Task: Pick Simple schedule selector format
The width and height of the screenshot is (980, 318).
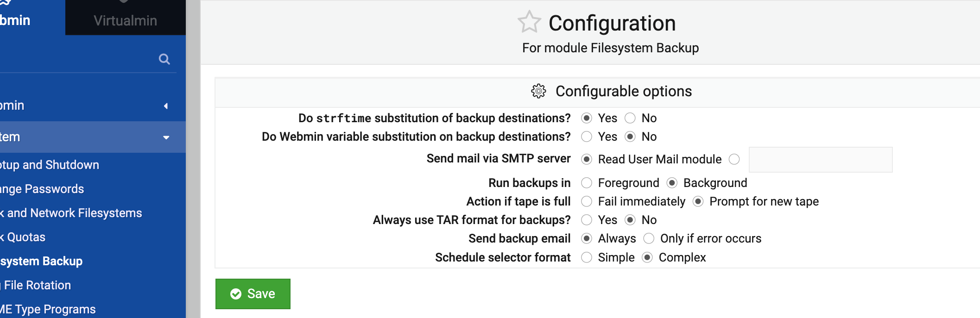Action: pyautogui.click(x=587, y=257)
